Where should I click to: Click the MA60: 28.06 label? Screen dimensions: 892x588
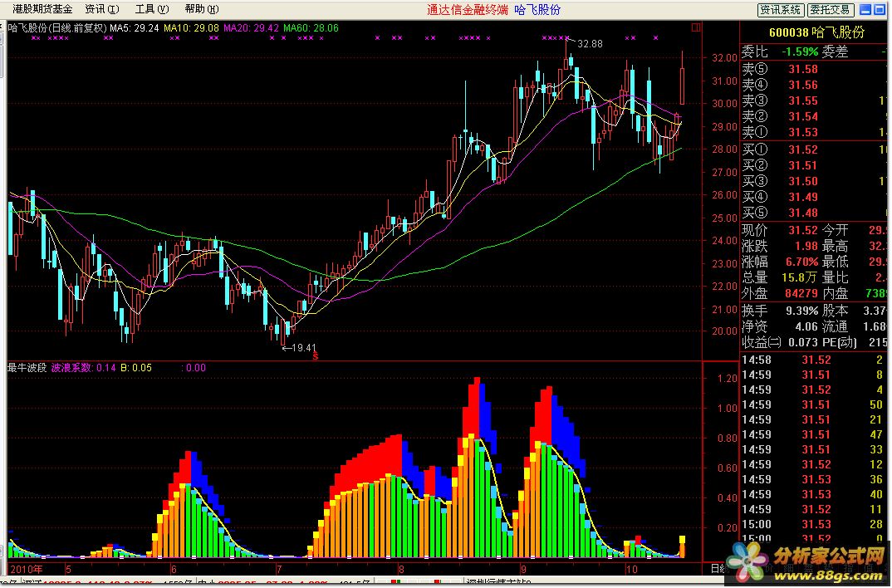coord(311,28)
